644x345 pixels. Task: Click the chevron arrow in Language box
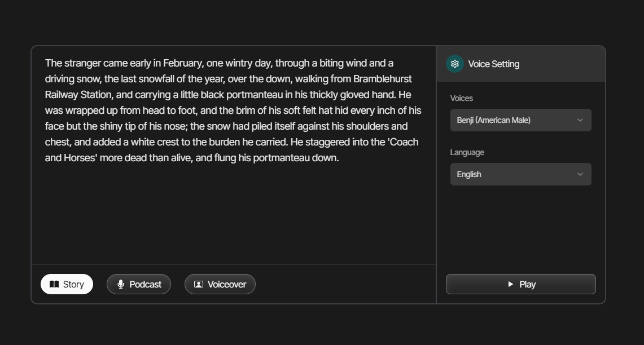580,174
